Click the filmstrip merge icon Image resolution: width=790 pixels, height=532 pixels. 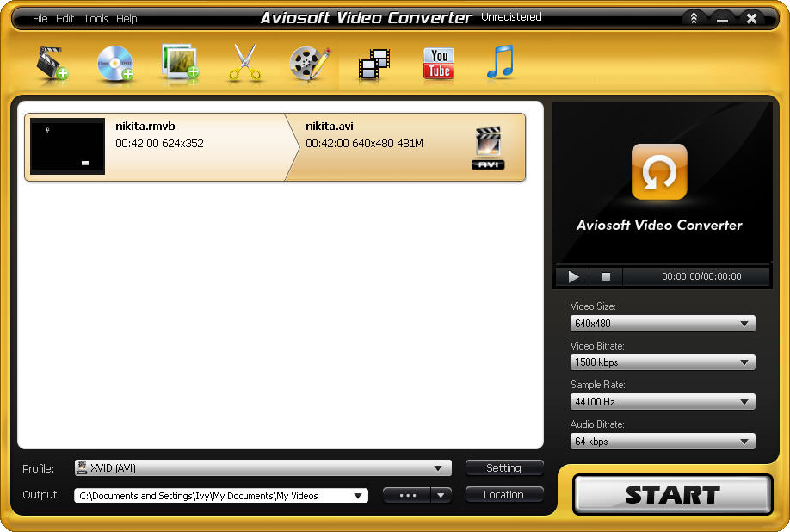click(373, 63)
